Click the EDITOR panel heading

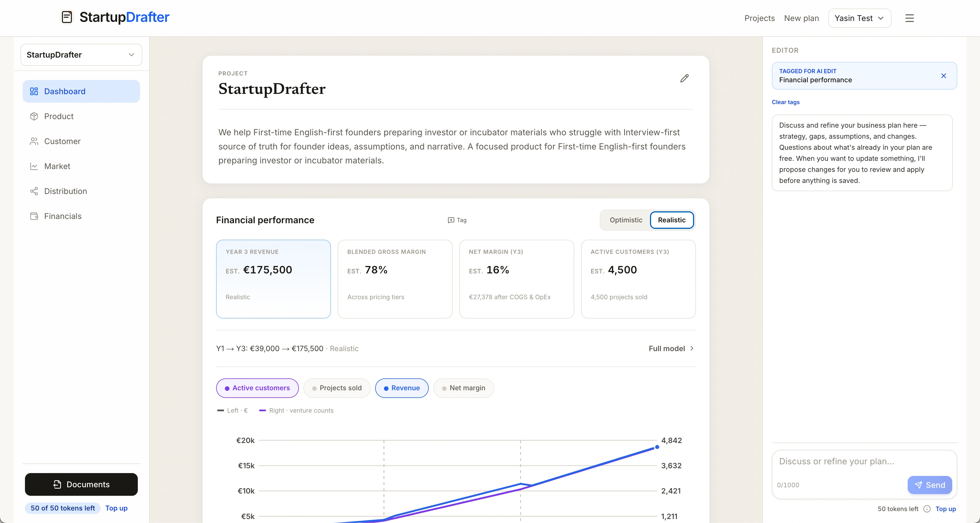coord(785,50)
